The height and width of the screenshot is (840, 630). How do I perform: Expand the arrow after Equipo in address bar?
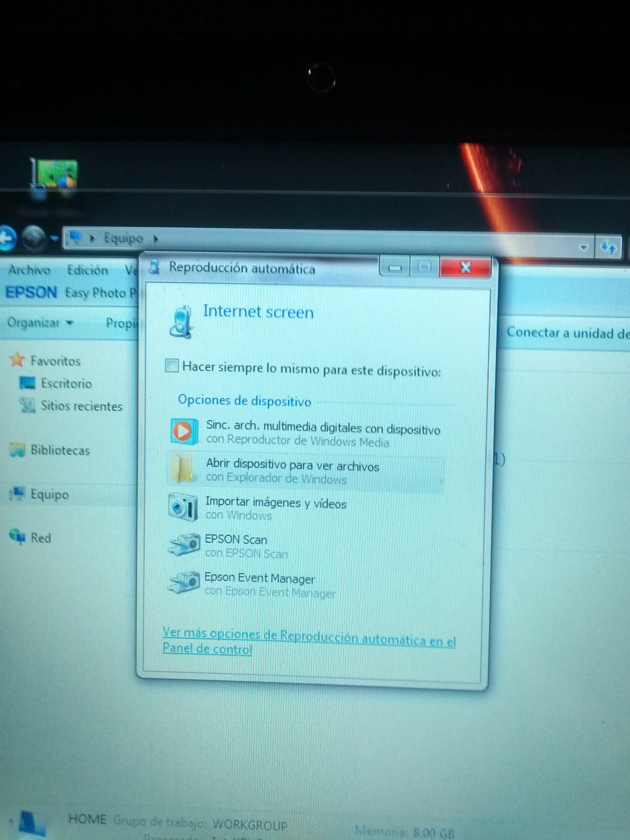coord(155,239)
